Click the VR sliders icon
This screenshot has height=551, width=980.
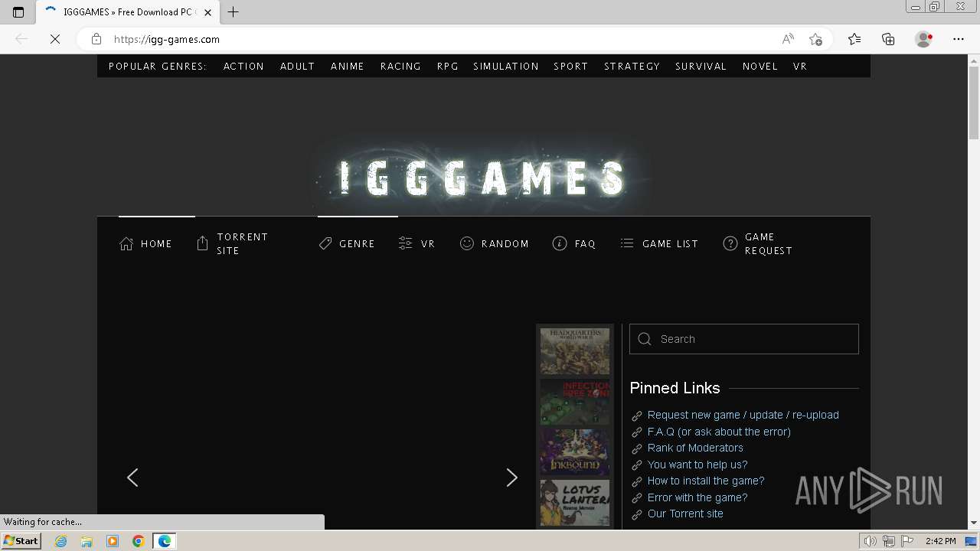pos(406,243)
